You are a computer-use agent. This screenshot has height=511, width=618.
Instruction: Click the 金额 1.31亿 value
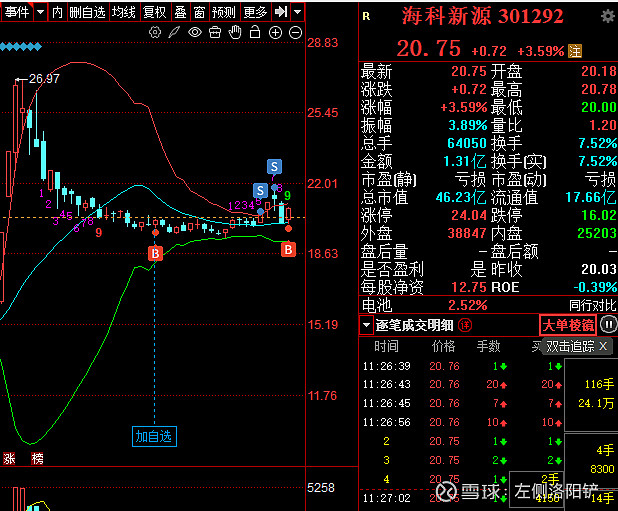tap(465, 161)
